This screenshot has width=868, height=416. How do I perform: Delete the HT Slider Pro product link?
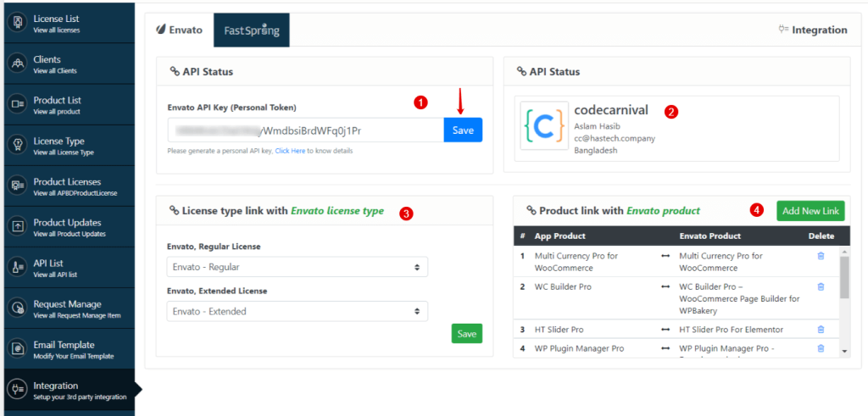pyautogui.click(x=820, y=330)
